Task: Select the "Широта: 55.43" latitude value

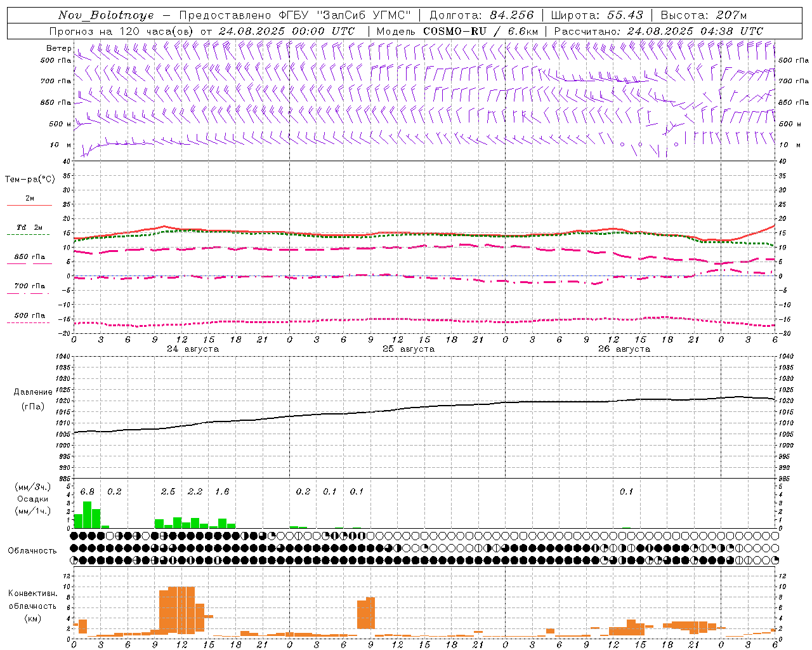Action: coord(597,15)
